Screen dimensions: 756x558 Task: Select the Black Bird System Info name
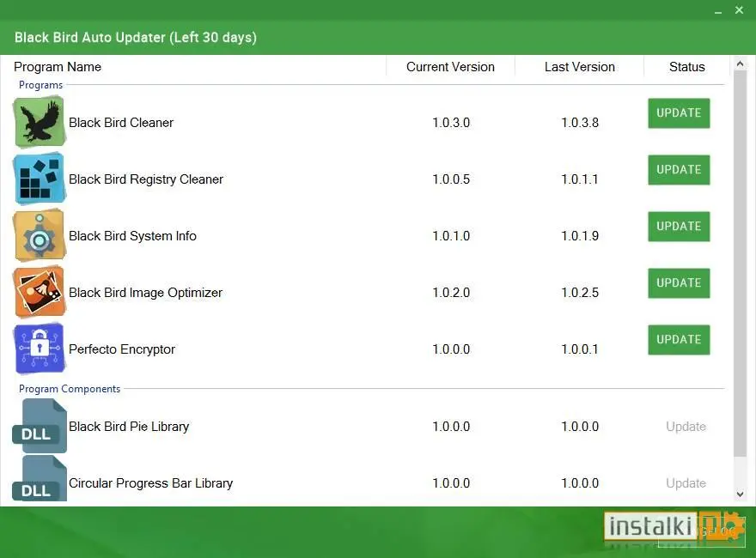[x=132, y=235]
